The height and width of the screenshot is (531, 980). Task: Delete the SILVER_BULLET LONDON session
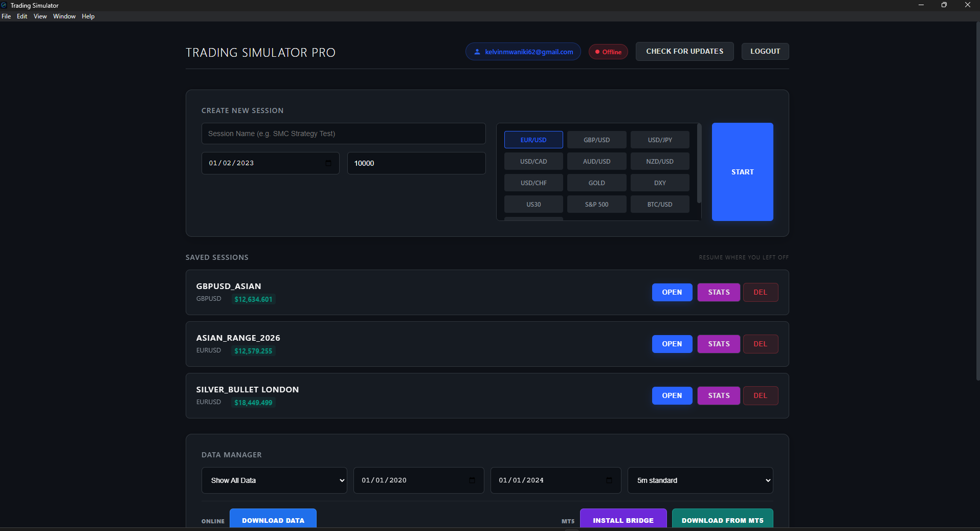pyautogui.click(x=761, y=395)
